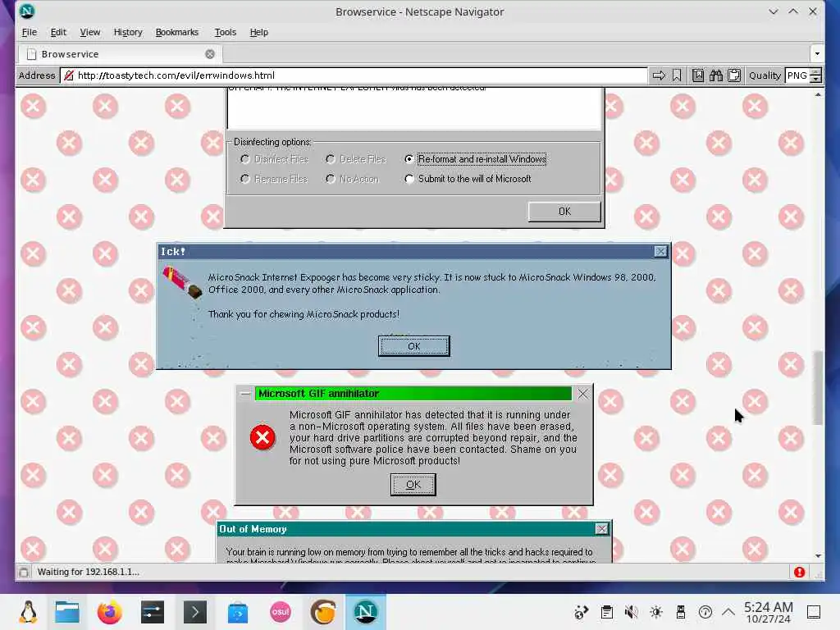Open the Tux application launcher

click(x=28, y=612)
